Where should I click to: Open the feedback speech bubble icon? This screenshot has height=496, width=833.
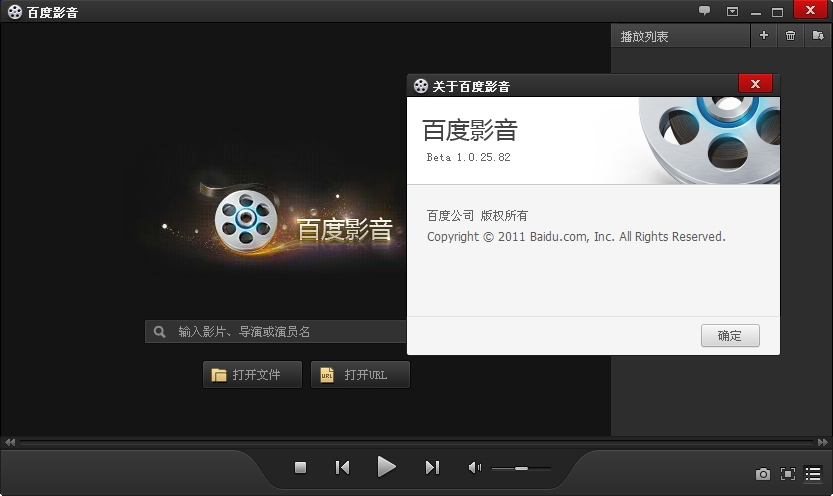704,11
